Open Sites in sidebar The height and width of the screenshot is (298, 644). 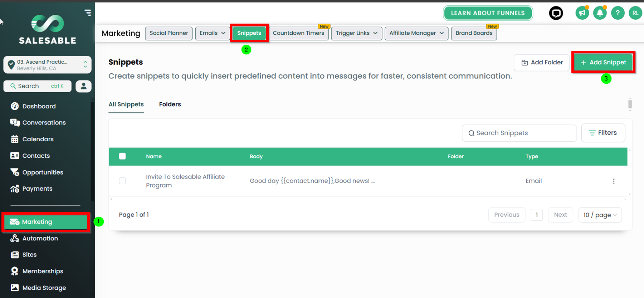point(29,255)
